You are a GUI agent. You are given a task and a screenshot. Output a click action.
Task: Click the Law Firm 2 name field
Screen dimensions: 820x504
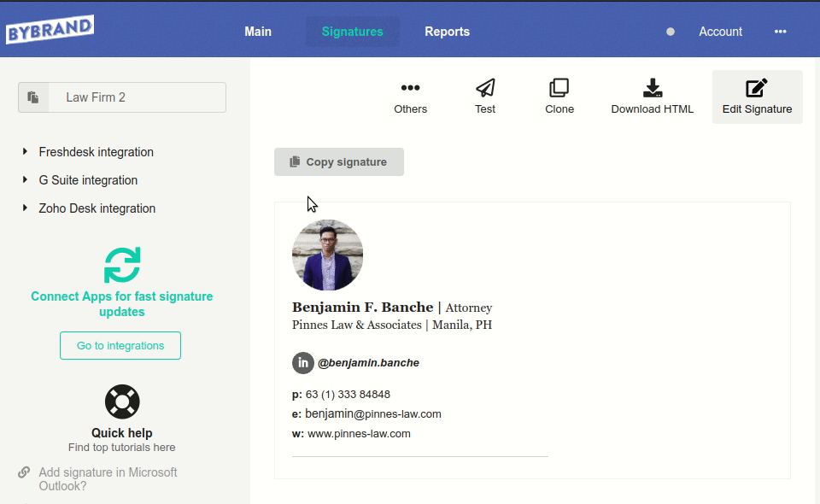click(137, 97)
